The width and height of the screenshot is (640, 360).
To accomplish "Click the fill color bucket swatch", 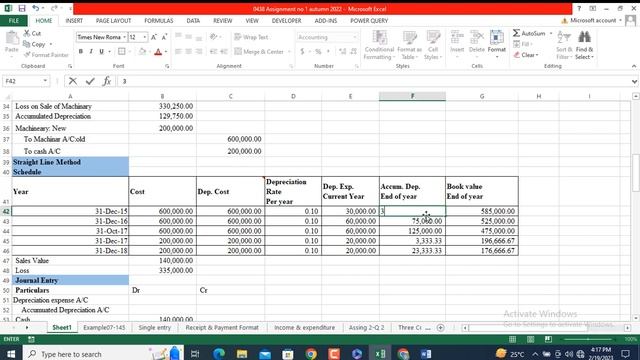I will (x=142, y=52).
